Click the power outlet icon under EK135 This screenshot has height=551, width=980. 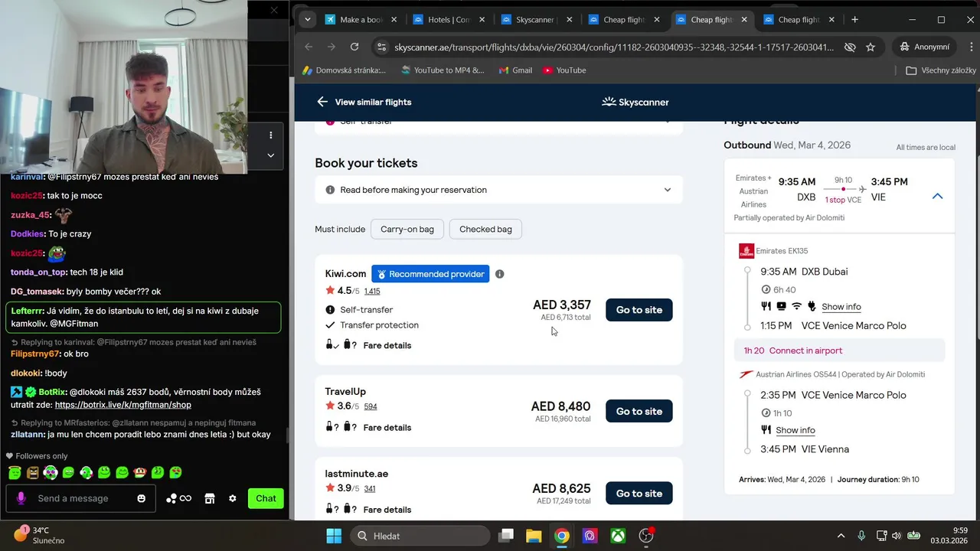tap(812, 306)
